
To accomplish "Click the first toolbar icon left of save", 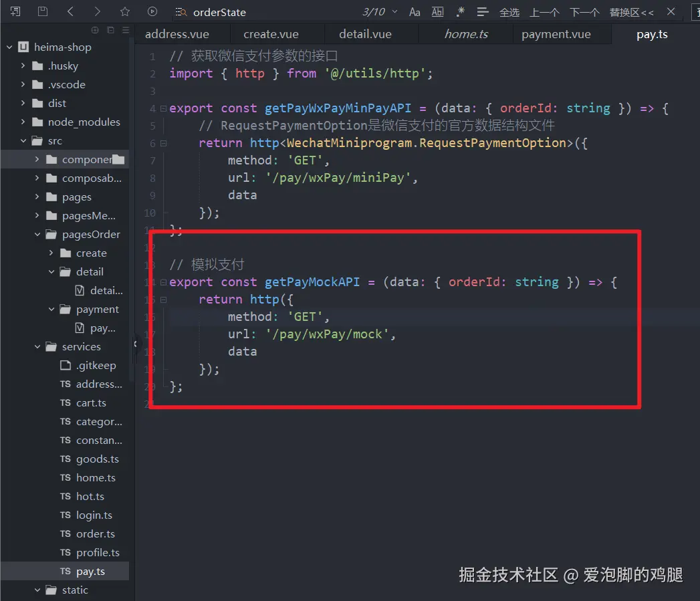I will click(x=15, y=11).
